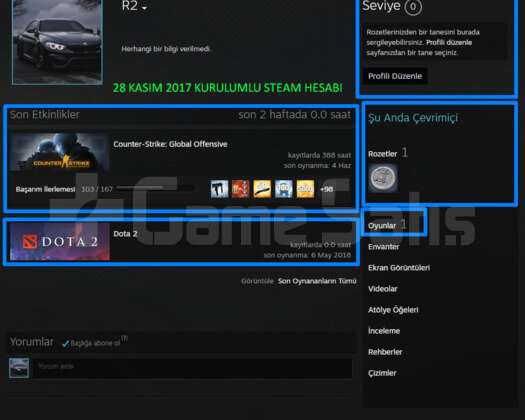525x420 pixels.
Task: Click the Seviye level 0 circle
Action: (413, 6)
